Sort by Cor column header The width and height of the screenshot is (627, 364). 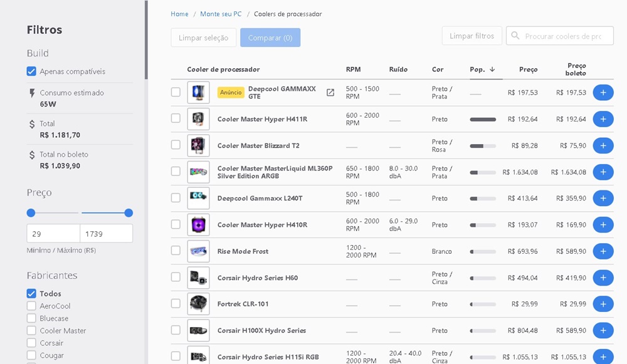click(438, 69)
